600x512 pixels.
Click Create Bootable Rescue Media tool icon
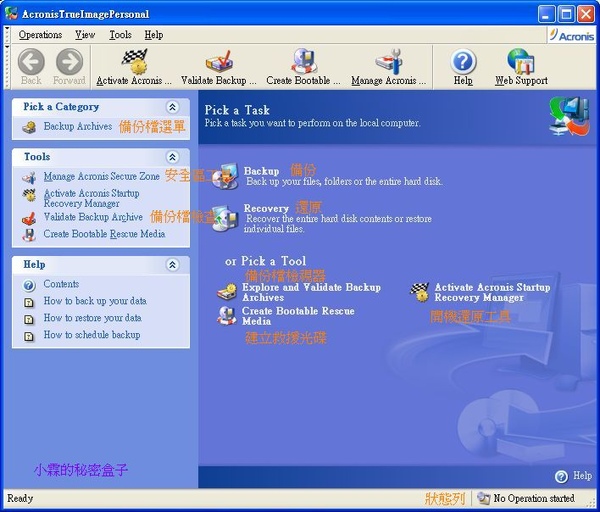[x=227, y=316]
